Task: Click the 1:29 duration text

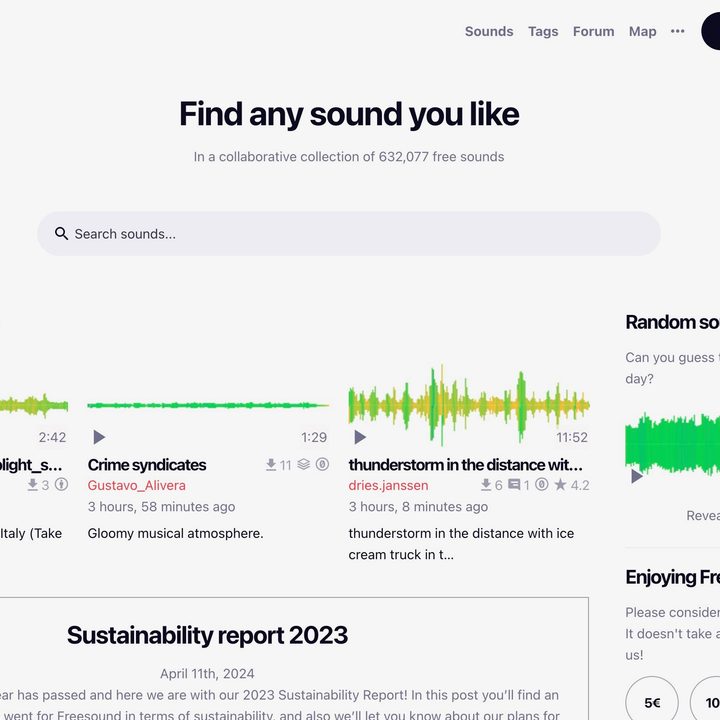Action: point(314,437)
